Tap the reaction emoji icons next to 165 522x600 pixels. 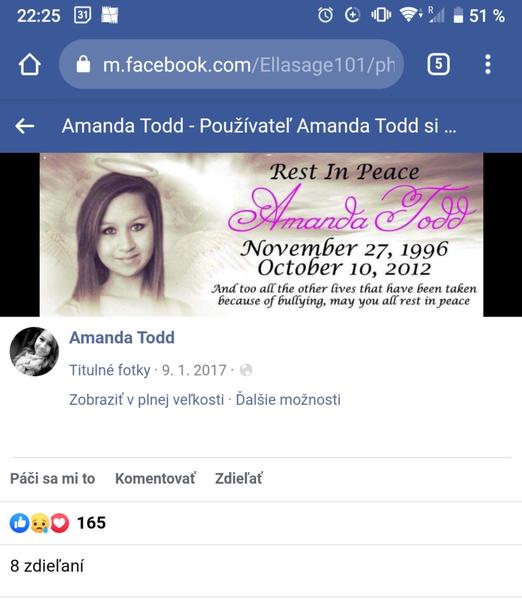coord(39,523)
